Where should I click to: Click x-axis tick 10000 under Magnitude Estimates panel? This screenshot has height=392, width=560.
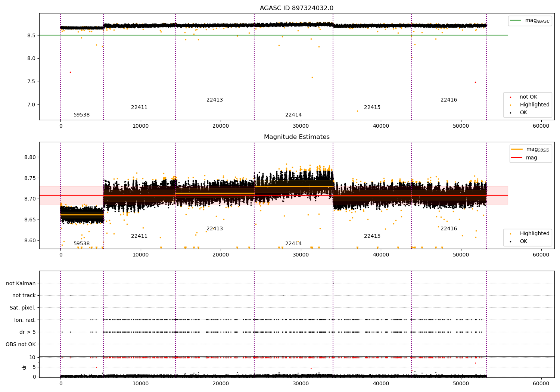click(141, 255)
